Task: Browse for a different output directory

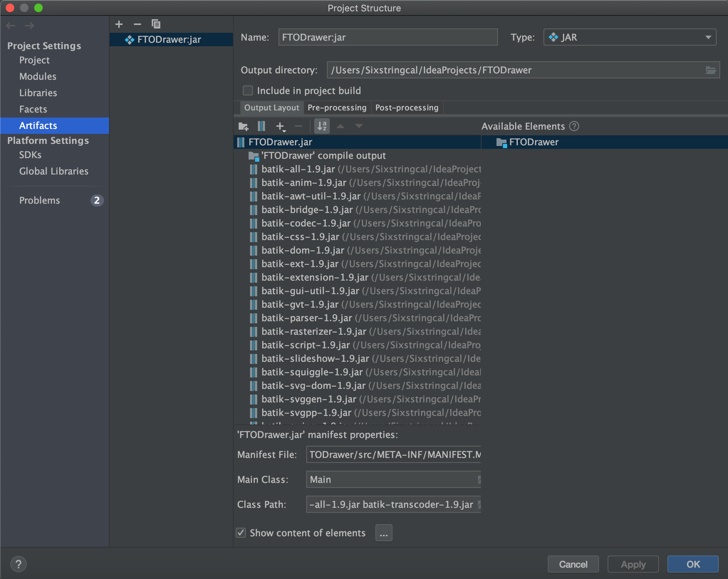Action: [x=712, y=70]
